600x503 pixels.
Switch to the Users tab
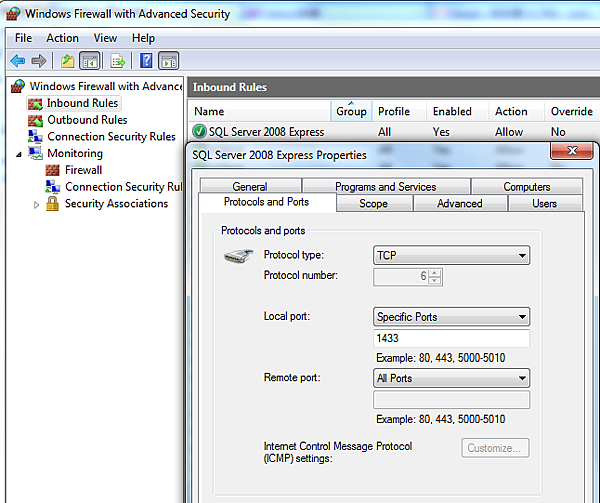[545, 203]
